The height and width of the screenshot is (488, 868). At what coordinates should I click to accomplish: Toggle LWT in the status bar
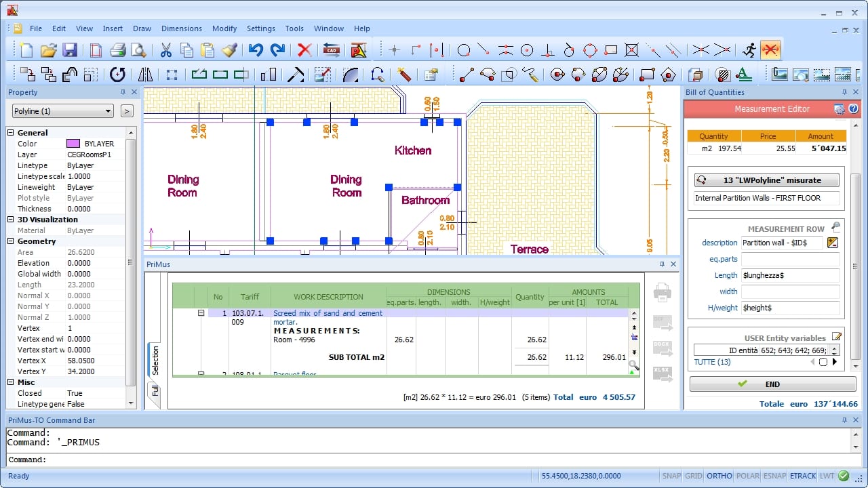827,476
